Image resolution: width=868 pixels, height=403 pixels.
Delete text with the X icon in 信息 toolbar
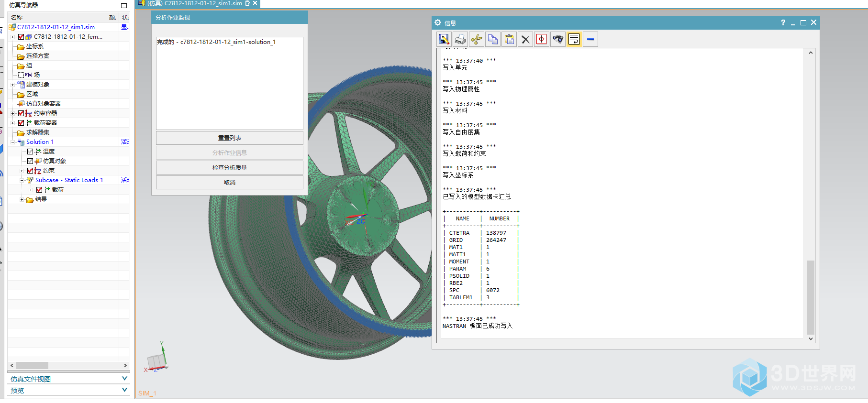click(x=525, y=39)
